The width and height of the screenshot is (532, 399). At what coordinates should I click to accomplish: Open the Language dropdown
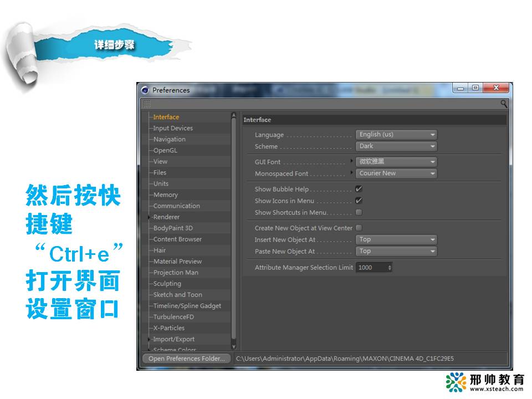click(396, 135)
